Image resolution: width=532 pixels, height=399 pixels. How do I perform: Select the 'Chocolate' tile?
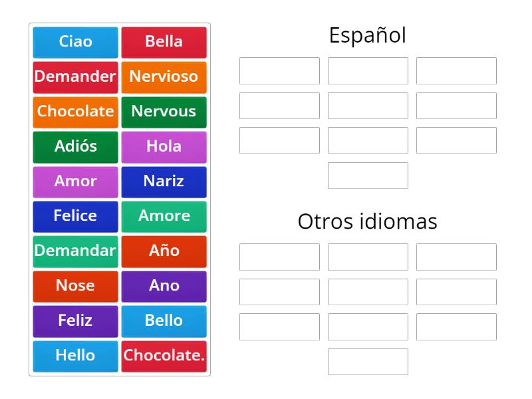[x=75, y=112]
